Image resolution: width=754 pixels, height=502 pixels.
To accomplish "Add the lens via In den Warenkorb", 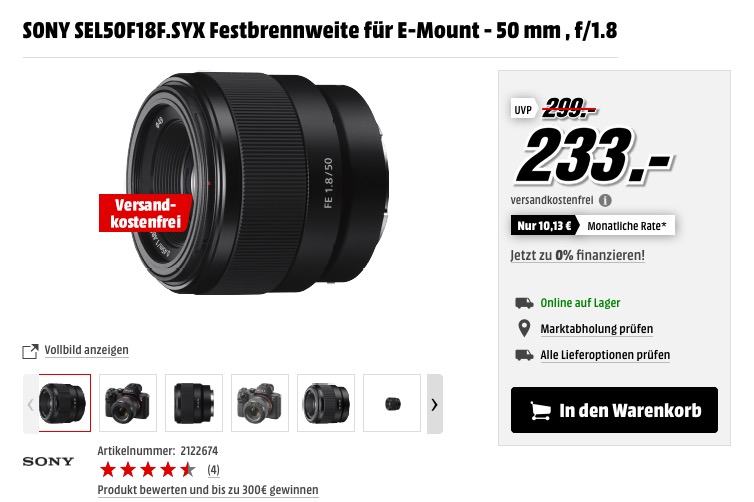I will [614, 410].
